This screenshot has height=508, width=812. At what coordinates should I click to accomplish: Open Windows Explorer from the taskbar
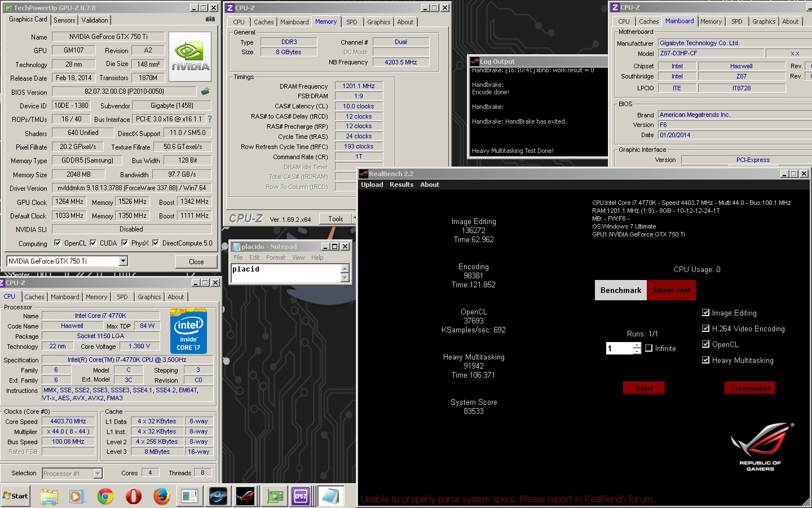[x=49, y=496]
